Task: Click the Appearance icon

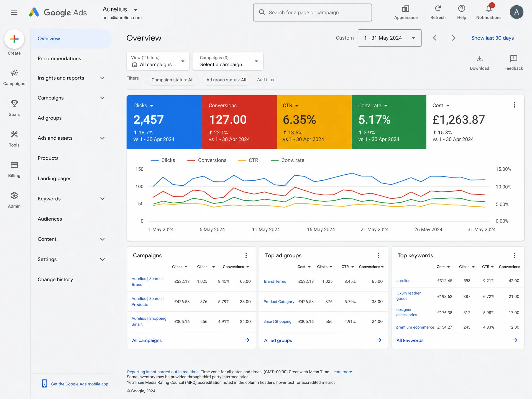Action: 406,8
